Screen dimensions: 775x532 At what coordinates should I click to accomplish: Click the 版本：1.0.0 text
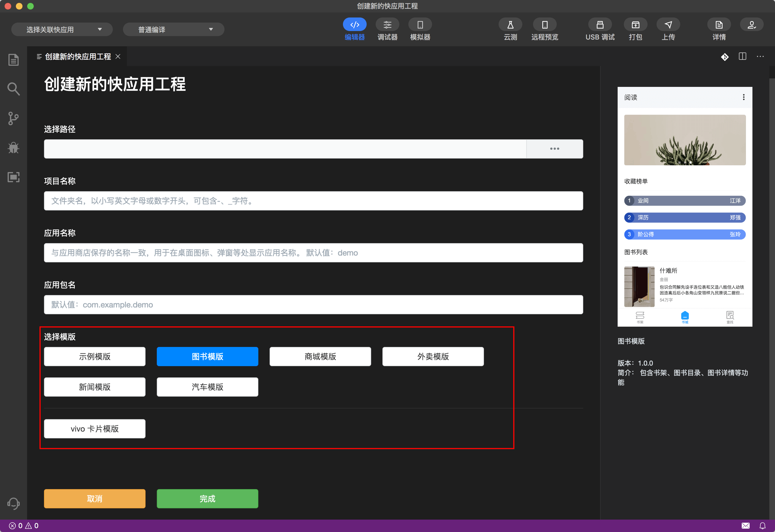click(x=635, y=363)
